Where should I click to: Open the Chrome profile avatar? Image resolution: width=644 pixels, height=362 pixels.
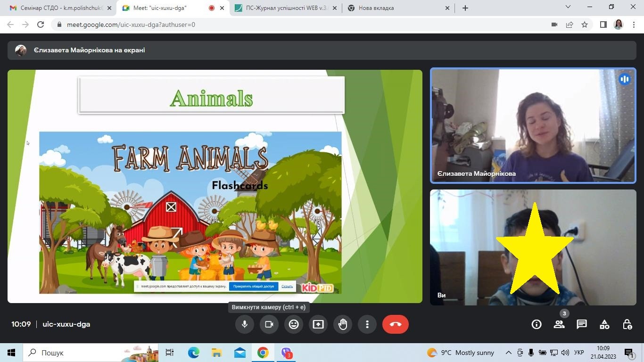click(x=619, y=25)
